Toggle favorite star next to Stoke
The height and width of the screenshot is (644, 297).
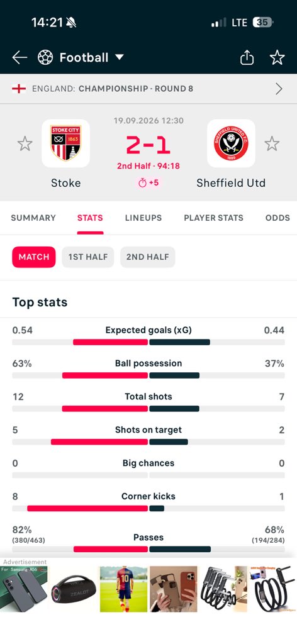(x=25, y=144)
